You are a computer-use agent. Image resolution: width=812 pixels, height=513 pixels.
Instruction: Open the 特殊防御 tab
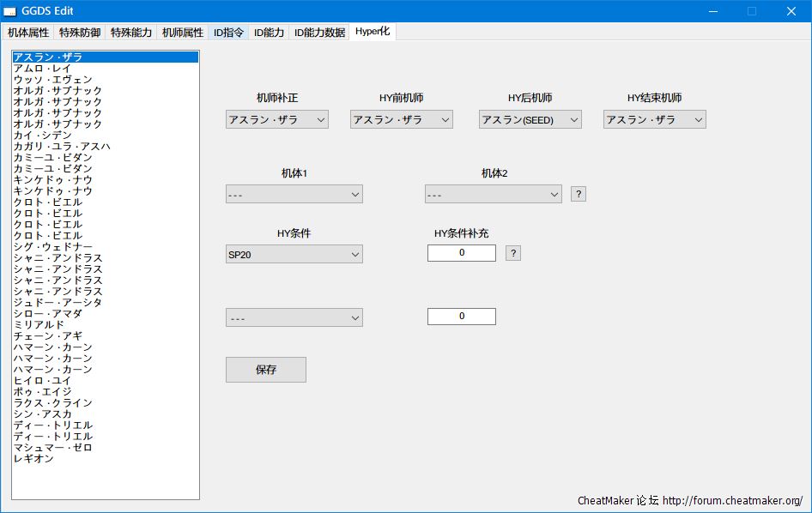[80, 33]
